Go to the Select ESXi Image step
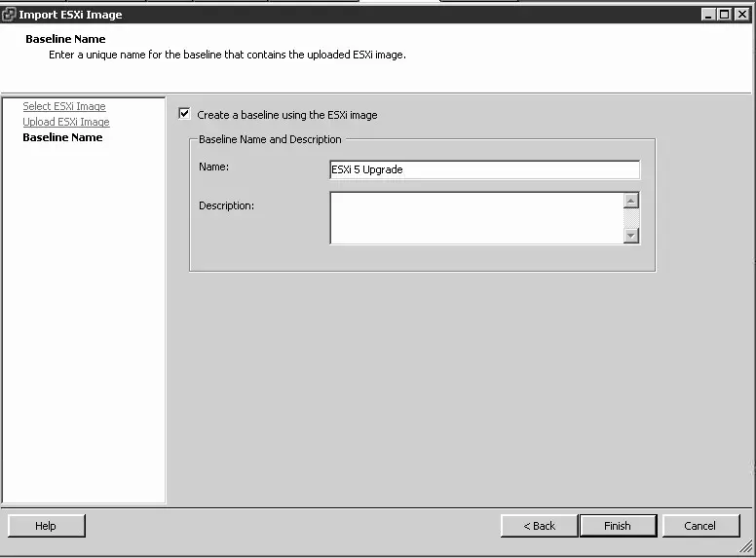 (x=64, y=106)
